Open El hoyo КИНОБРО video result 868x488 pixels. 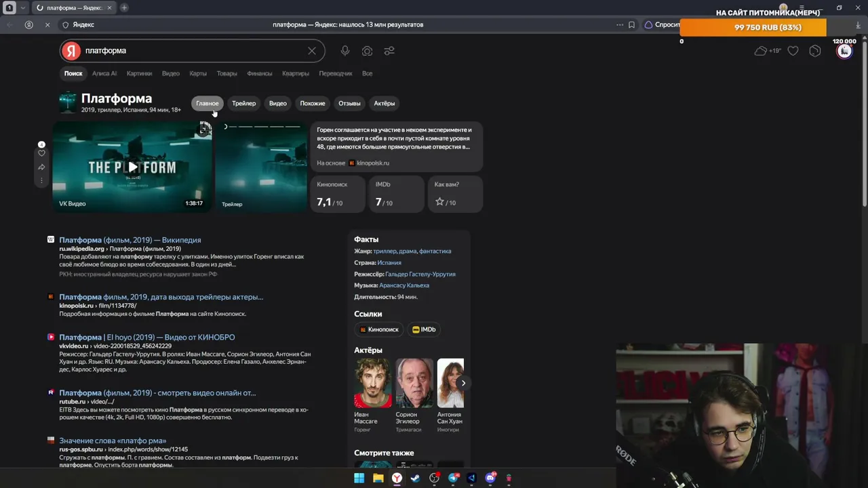(x=147, y=337)
